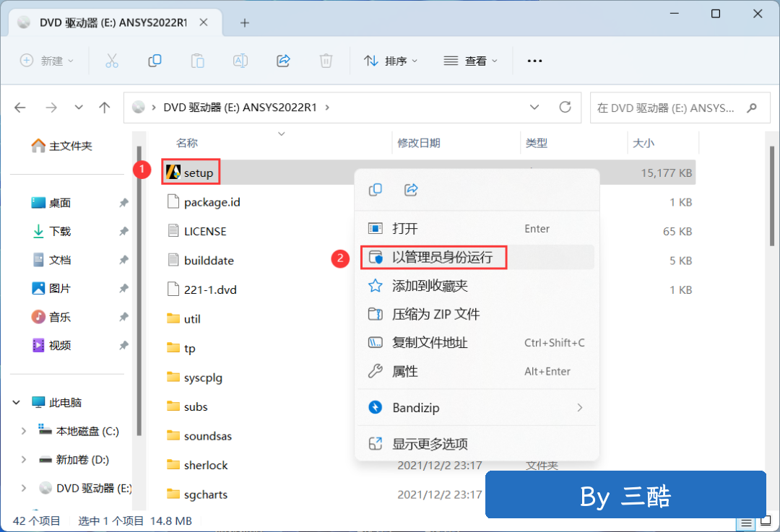The width and height of the screenshot is (780, 532).
Task: Select Run as administrator
Action: coord(477,257)
